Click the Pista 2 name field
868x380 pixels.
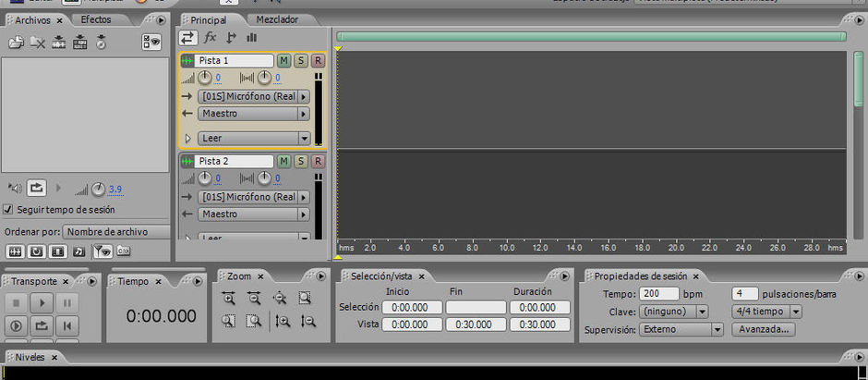234,161
